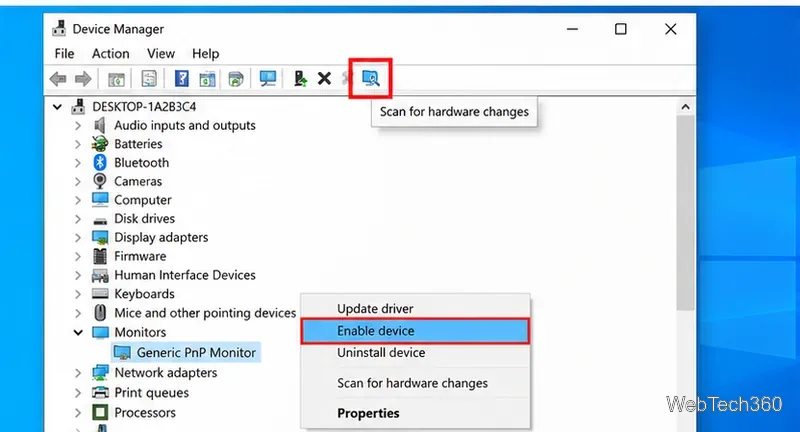Click the vertical scrollbar thumb

coord(685,212)
